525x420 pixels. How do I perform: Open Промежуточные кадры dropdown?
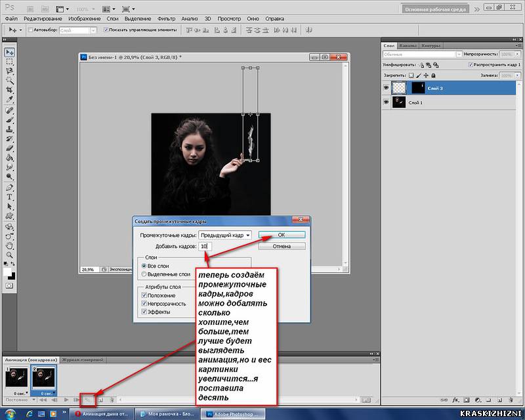click(x=225, y=235)
